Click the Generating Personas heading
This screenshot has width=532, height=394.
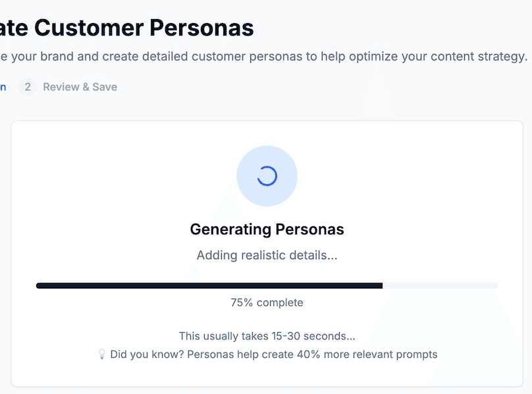point(267,229)
